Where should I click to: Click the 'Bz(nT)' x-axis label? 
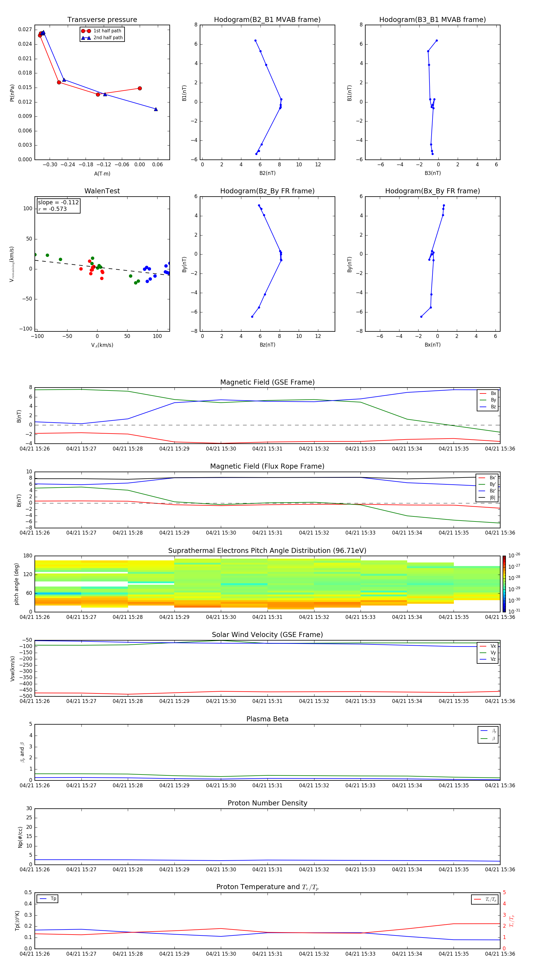click(267, 345)
